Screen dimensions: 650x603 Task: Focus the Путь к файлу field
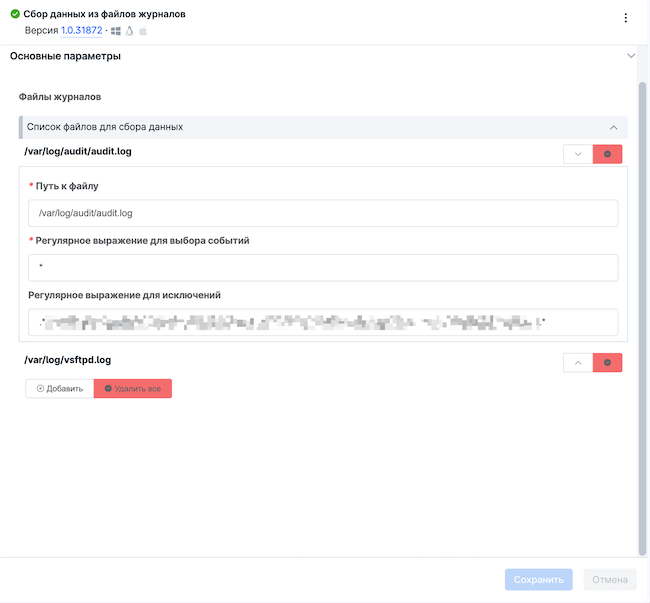323,213
